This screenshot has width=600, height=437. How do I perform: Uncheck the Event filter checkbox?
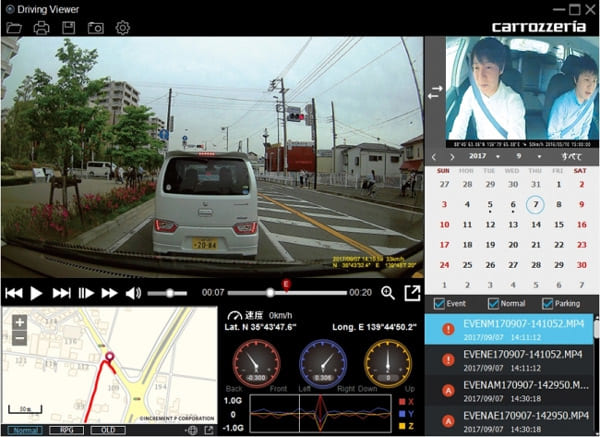pyautogui.click(x=441, y=304)
